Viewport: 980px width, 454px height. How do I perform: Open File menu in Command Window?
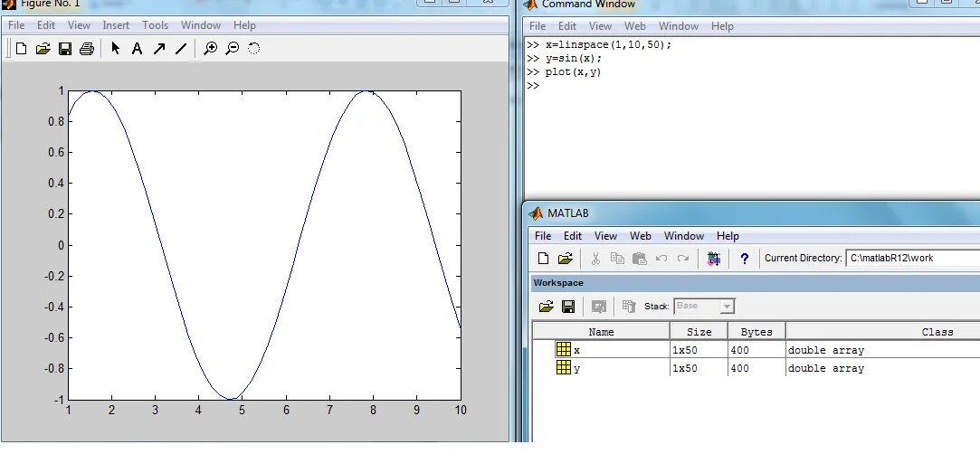tap(538, 25)
